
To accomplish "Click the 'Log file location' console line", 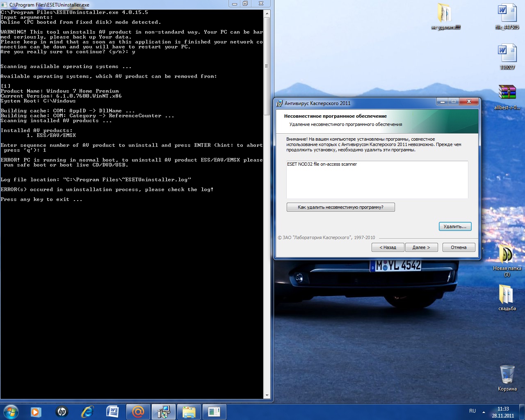I will coord(96,180).
